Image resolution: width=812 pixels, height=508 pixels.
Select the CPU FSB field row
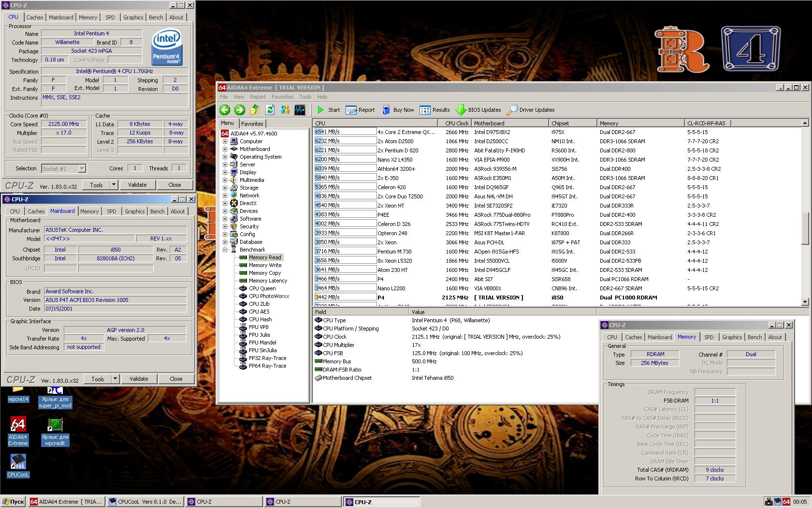454,353
